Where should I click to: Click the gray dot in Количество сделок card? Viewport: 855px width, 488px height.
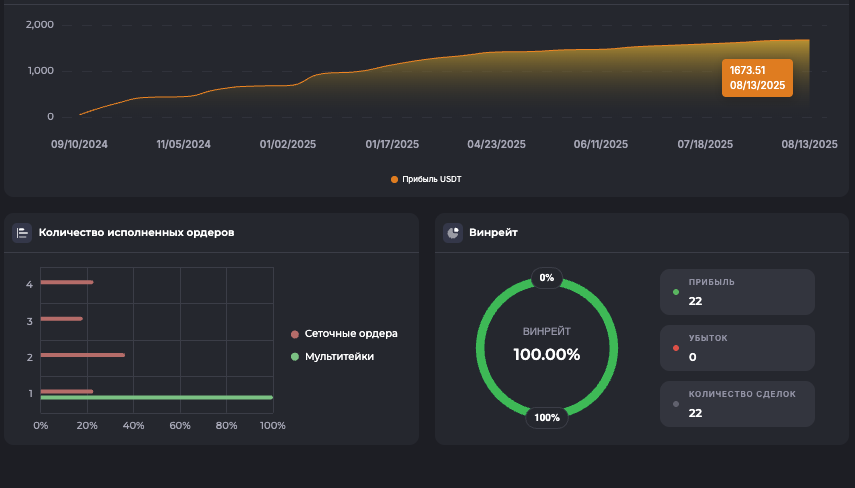coord(677,404)
